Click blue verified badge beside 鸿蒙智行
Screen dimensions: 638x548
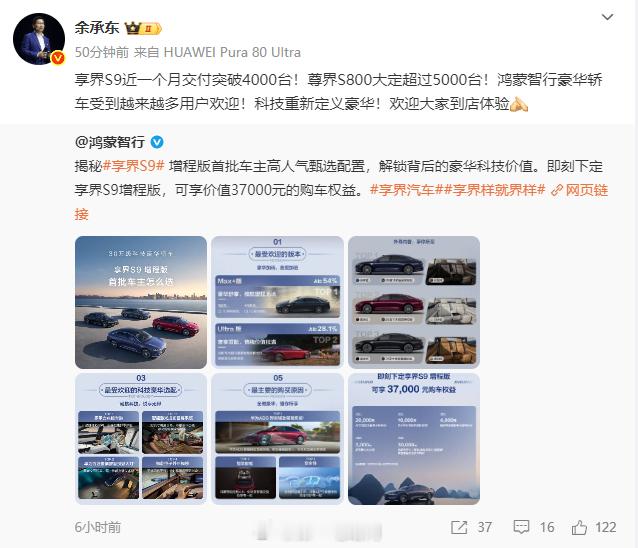coord(157,142)
